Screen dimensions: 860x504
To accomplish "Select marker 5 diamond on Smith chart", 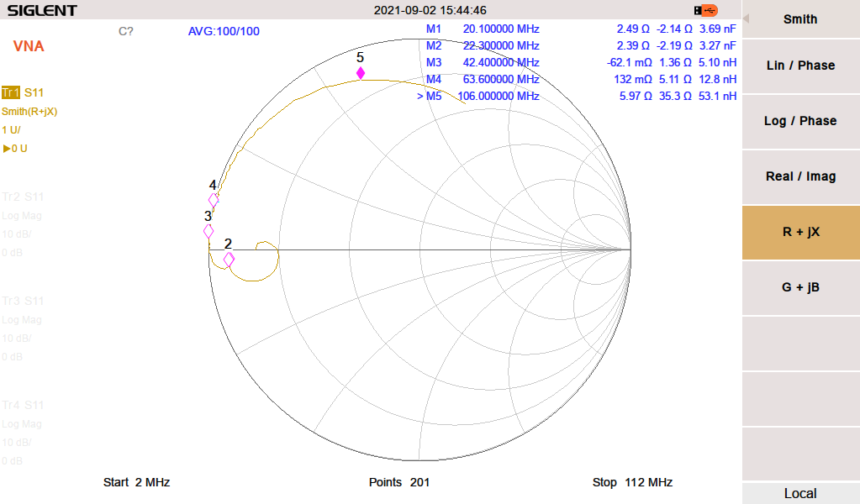I will (x=361, y=73).
